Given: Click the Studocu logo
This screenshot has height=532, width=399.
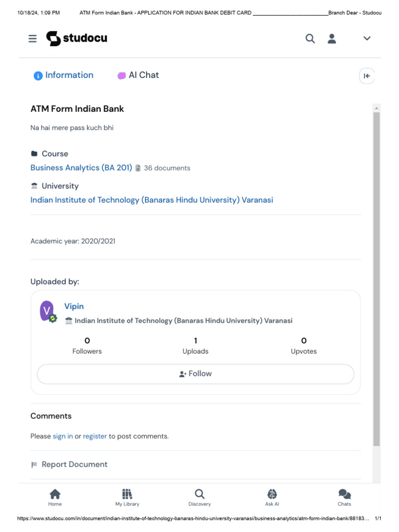Looking at the screenshot, I should [76, 38].
